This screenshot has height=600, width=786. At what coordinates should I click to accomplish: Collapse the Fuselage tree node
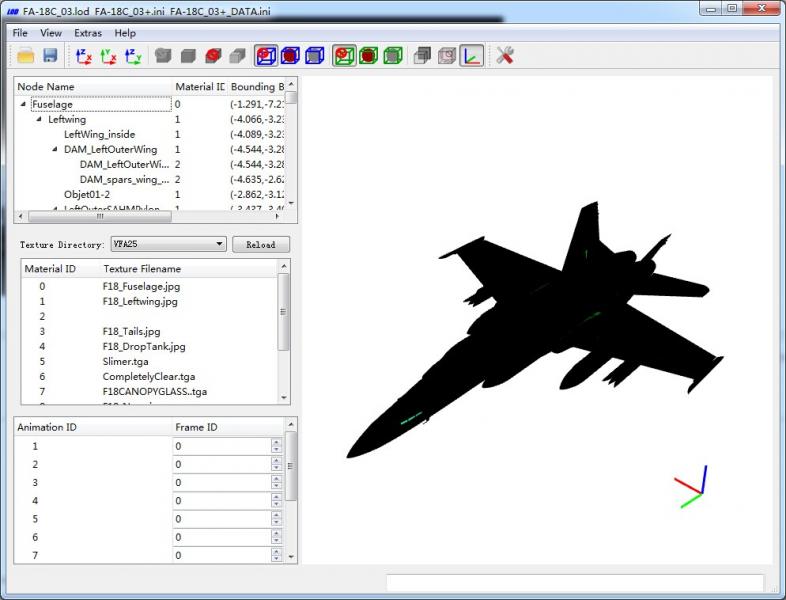[23, 104]
